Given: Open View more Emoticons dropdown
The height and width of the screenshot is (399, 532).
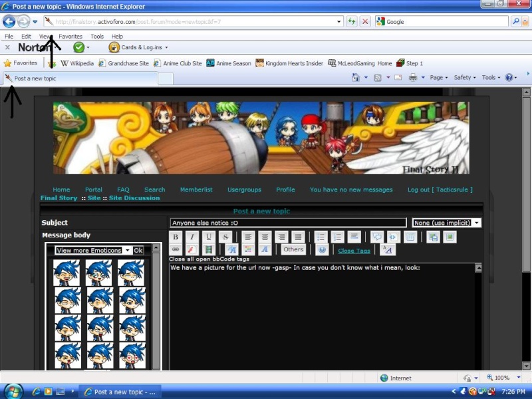Looking at the screenshot, I should pos(92,251).
